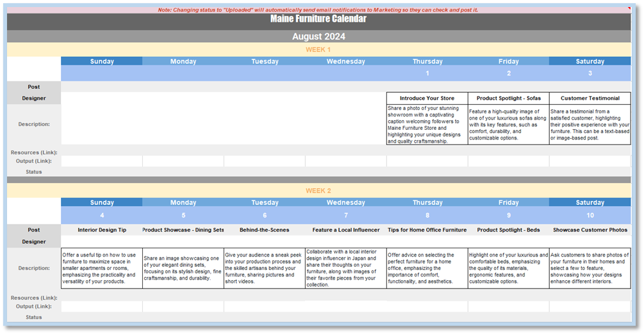Select the Thursday header in Week 2
This screenshot has height=334, width=644.
tap(427, 202)
